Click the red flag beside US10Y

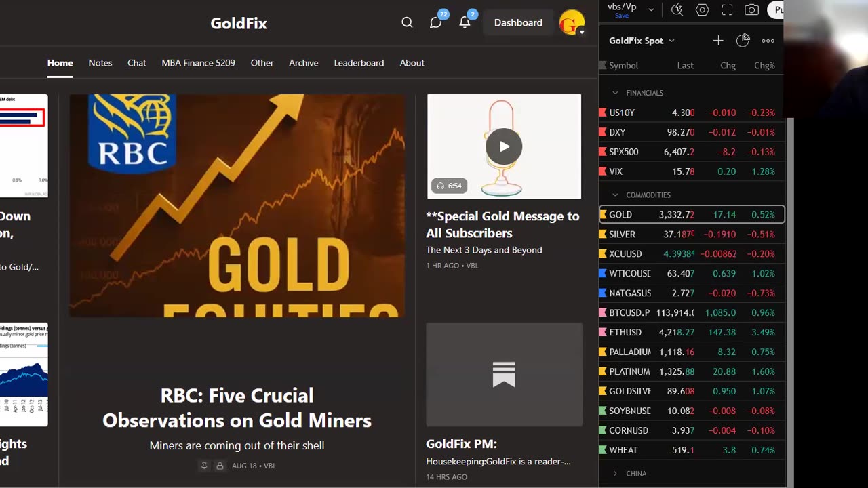[602, 113]
